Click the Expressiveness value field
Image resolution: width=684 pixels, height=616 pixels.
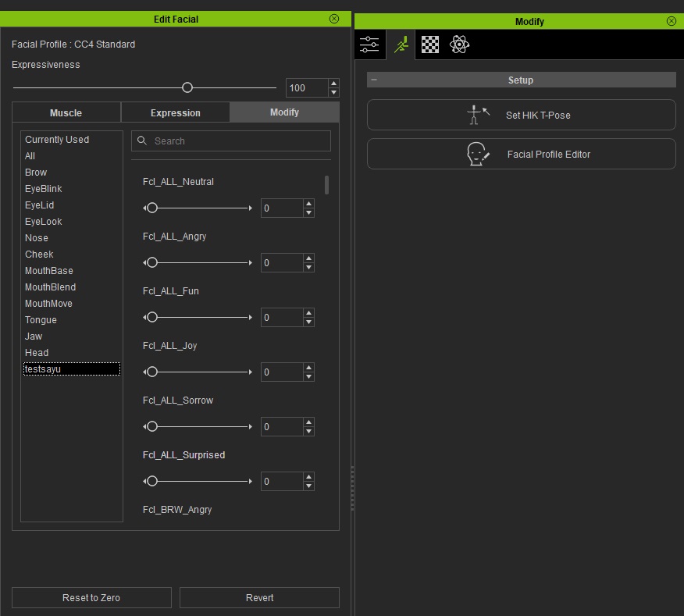coord(307,87)
